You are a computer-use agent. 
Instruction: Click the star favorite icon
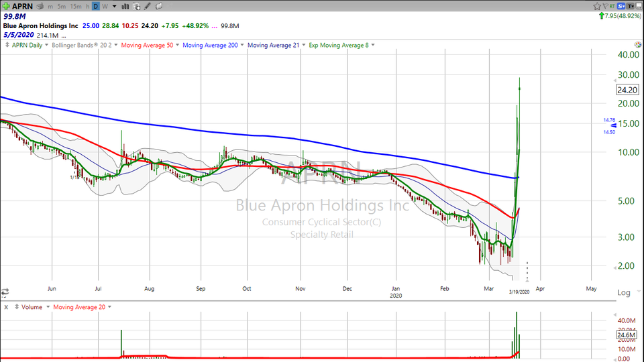(x=597, y=6)
